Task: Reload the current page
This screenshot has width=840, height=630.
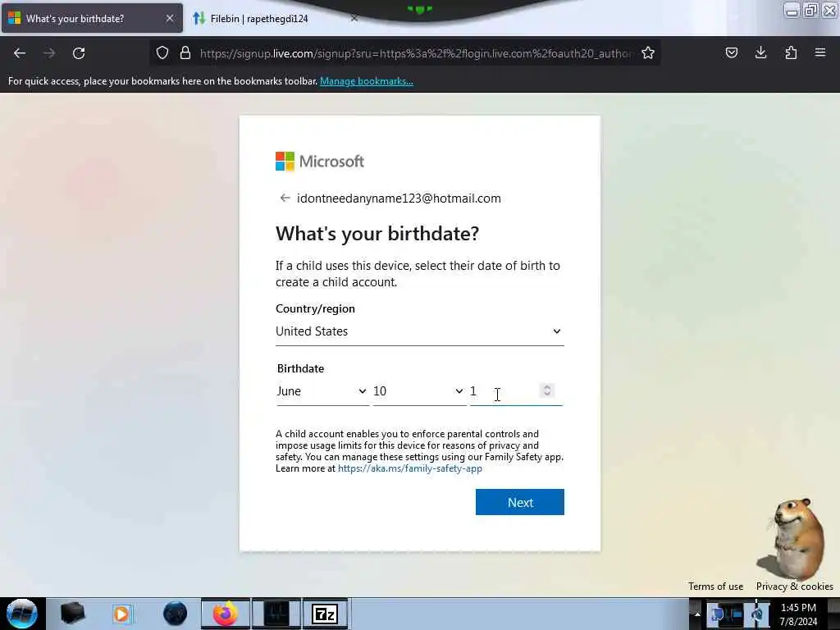Action: tap(79, 53)
